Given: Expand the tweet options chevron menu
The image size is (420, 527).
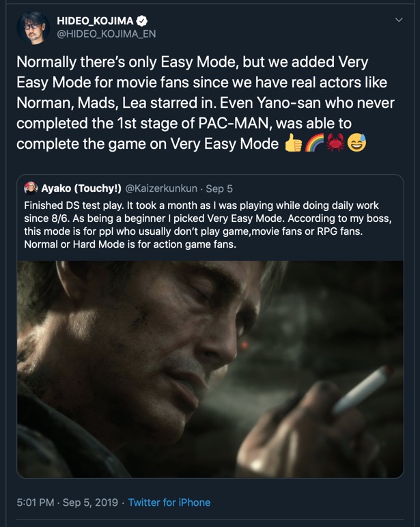Looking at the screenshot, I should pyautogui.click(x=399, y=20).
